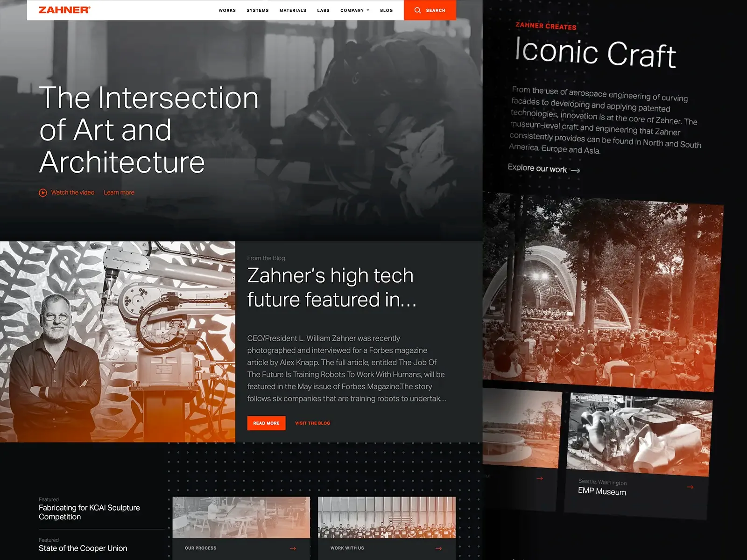Open Fabricating for KCAI Sculpture Competition

click(89, 512)
